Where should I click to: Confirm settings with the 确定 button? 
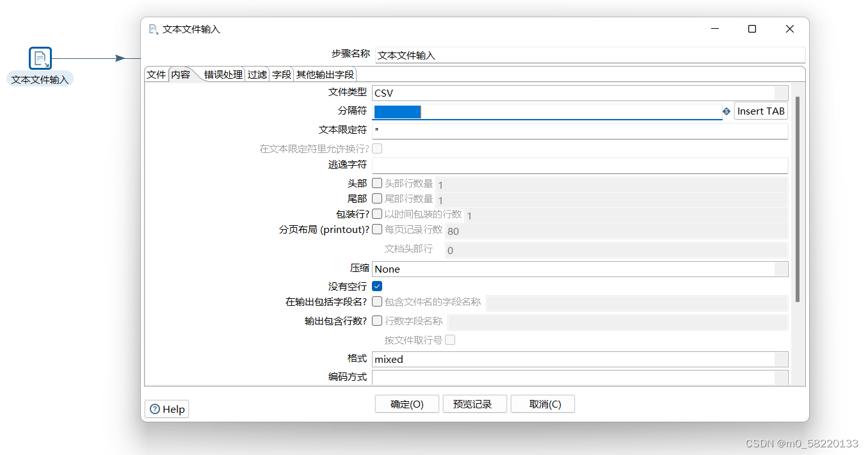406,403
